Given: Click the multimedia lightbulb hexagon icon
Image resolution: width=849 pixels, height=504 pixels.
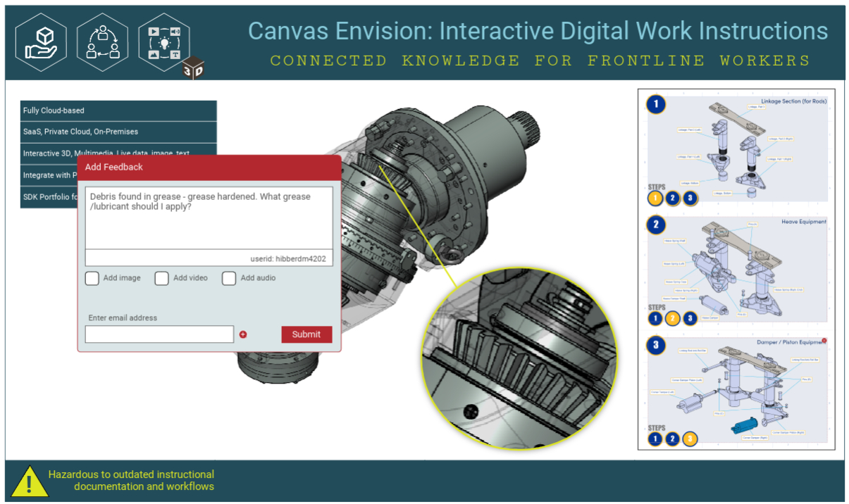Looking at the screenshot, I should point(164,43).
